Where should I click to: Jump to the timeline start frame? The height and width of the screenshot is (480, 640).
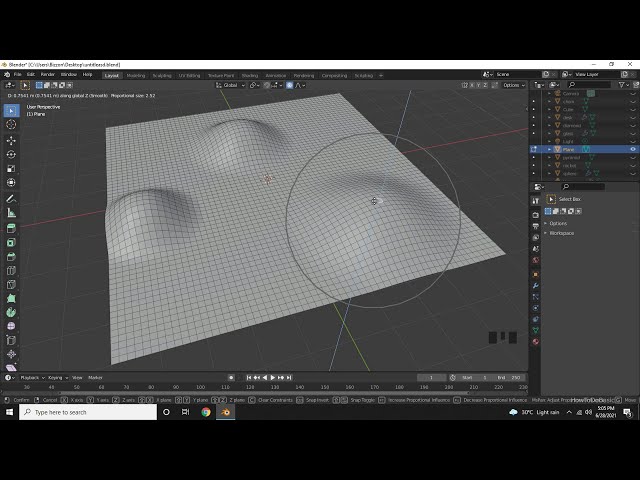click(x=249, y=378)
